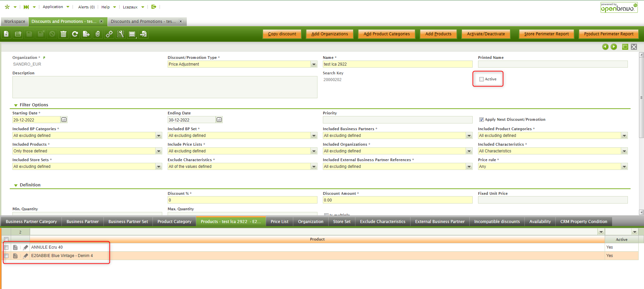Image resolution: width=644 pixels, height=289 pixels.
Task: Close the active Discounts and Promotions tab
Action: pos(101,22)
